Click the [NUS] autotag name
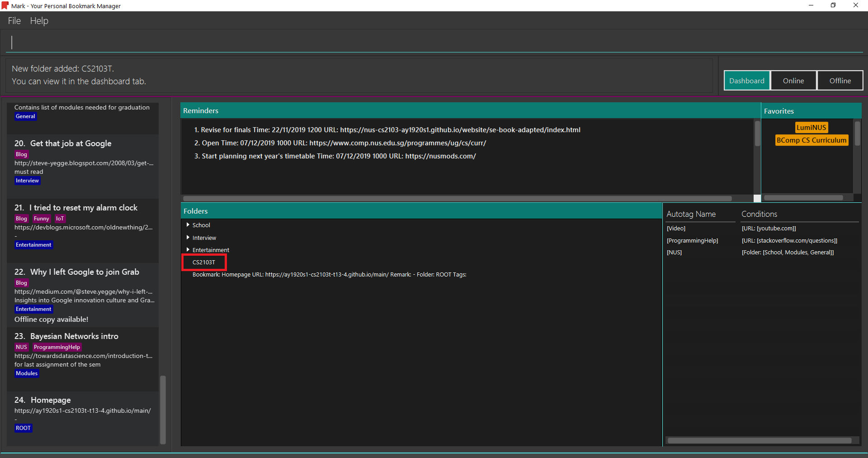Viewport: 868px width, 458px height. click(x=674, y=253)
